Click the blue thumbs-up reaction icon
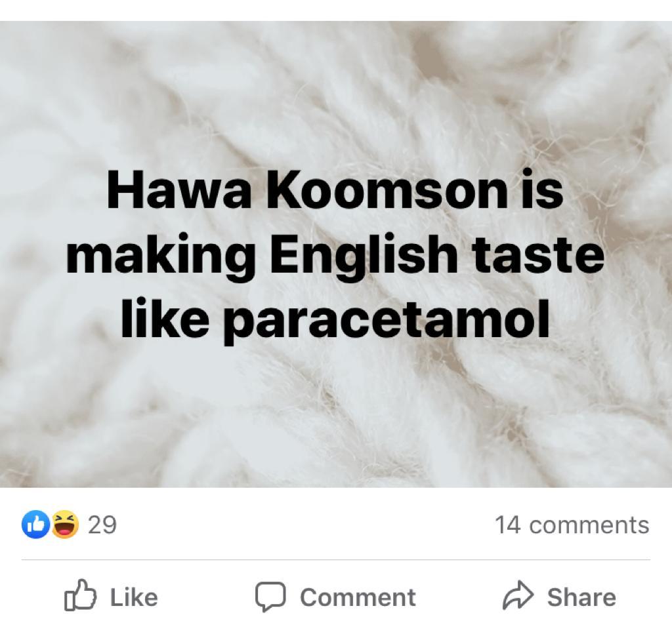The height and width of the screenshot is (623, 672). coord(35,524)
